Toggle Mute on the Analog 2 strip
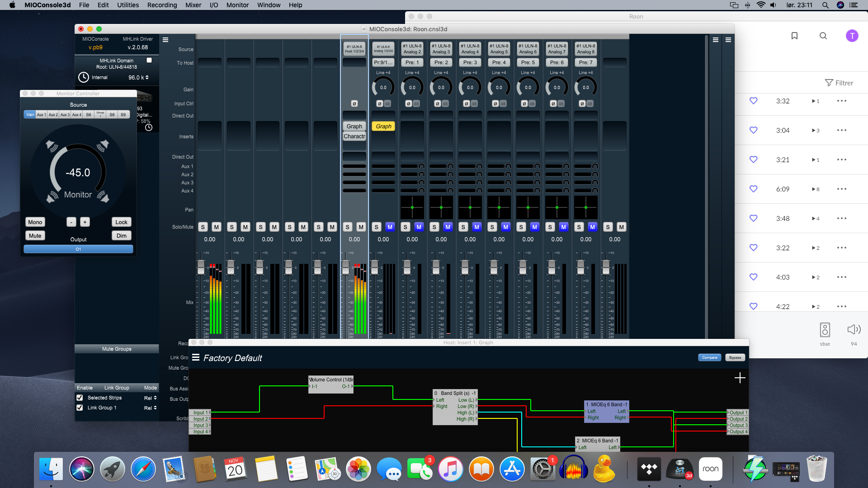The image size is (868, 488). (419, 227)
